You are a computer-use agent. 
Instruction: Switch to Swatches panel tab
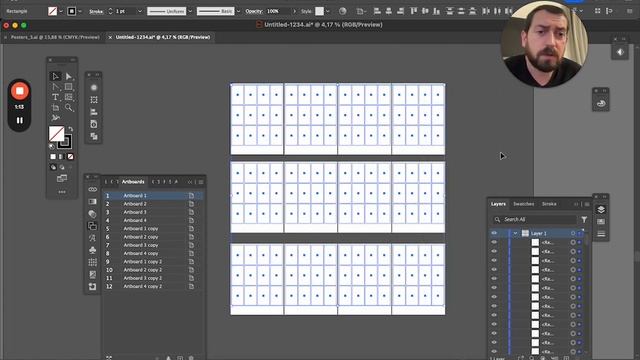pyautogui.click(x=523, y=204)
